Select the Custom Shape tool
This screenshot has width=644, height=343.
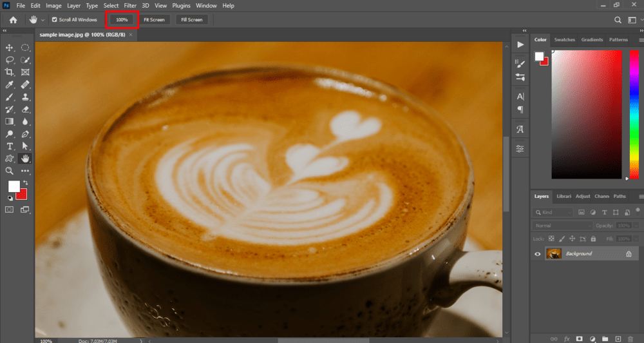click(x=9, y=159)
